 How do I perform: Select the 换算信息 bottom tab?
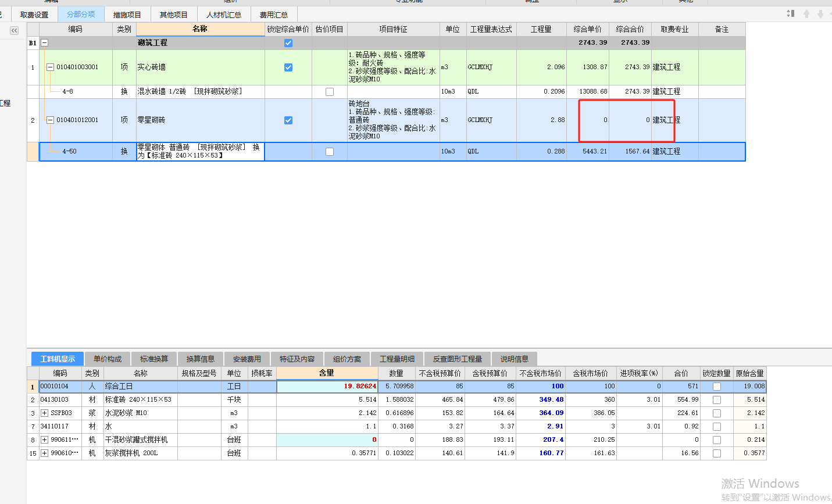click(x=201, y=359)
